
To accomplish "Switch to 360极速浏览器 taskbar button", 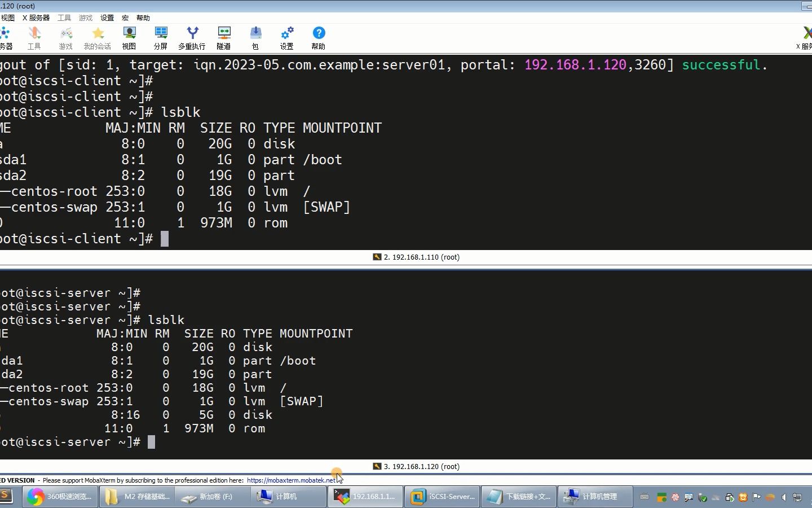I will click(x=60, y=497).
